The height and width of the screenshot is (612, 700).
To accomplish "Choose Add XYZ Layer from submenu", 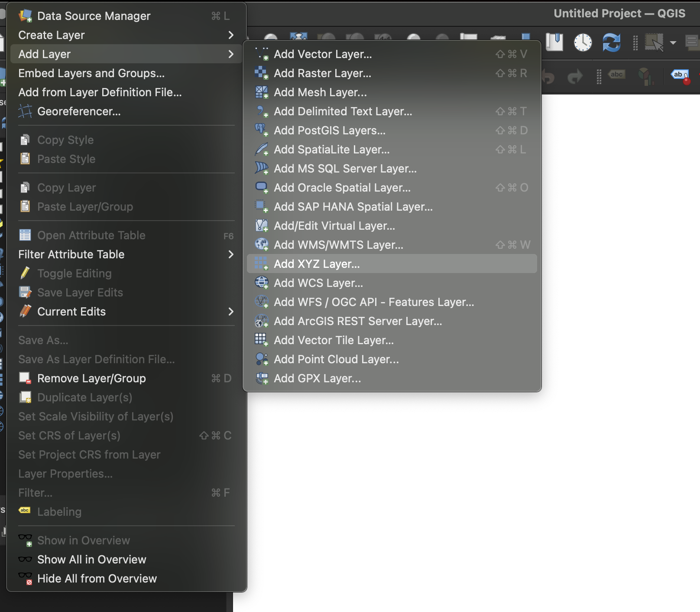I will pos(317,264).
